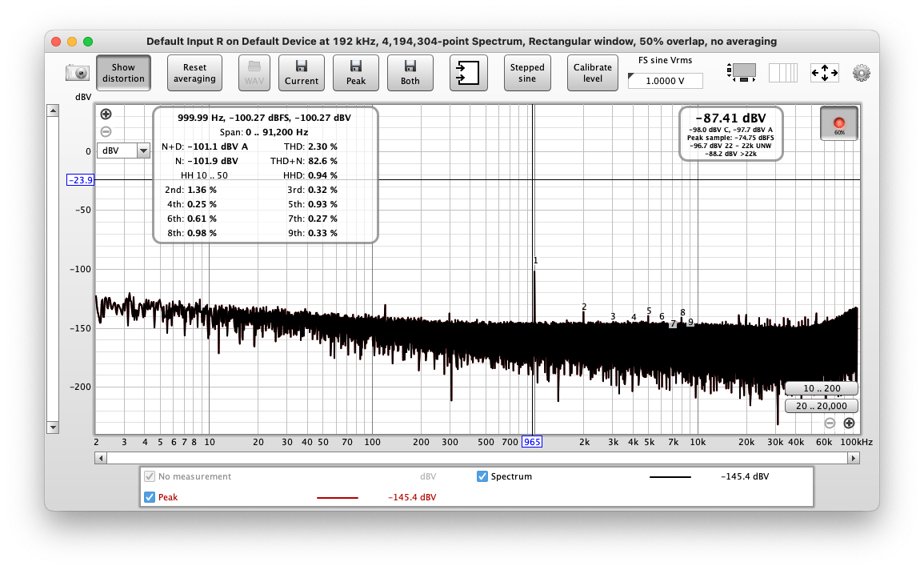The height and width of the screenshot is (570, 924).
Task: Open the settings gear
Action: 861,73
